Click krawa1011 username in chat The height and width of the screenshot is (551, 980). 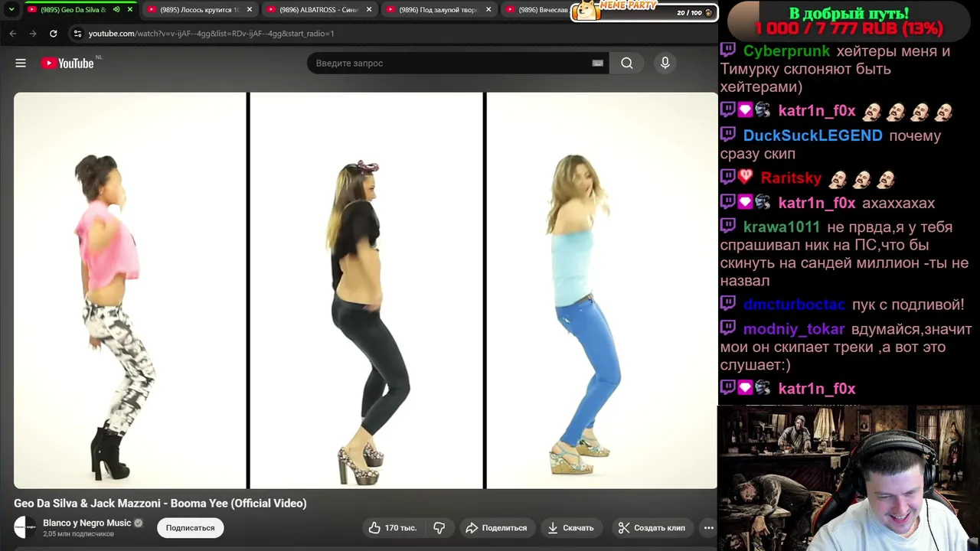(781, 227)
